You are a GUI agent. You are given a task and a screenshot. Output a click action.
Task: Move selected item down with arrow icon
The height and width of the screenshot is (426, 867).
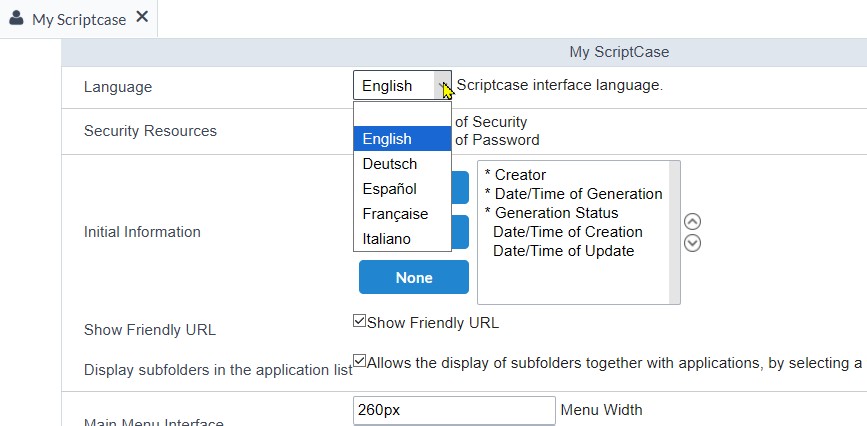pos(692,242)
